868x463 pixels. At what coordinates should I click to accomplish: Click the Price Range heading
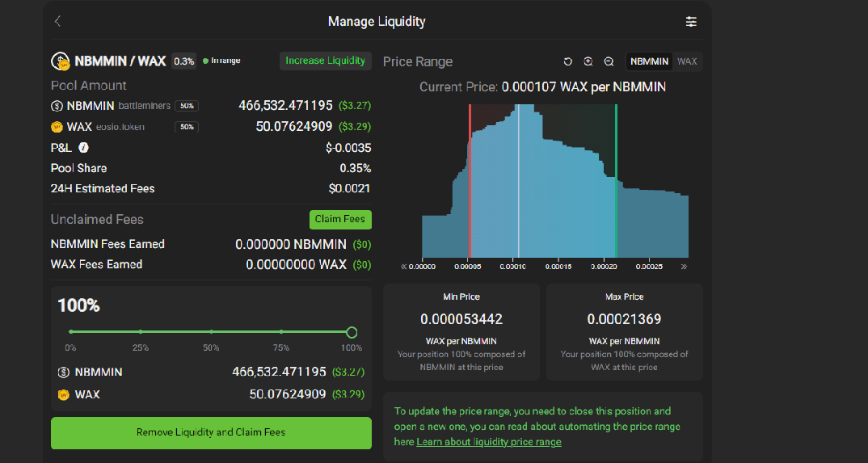tap(418, 61)
